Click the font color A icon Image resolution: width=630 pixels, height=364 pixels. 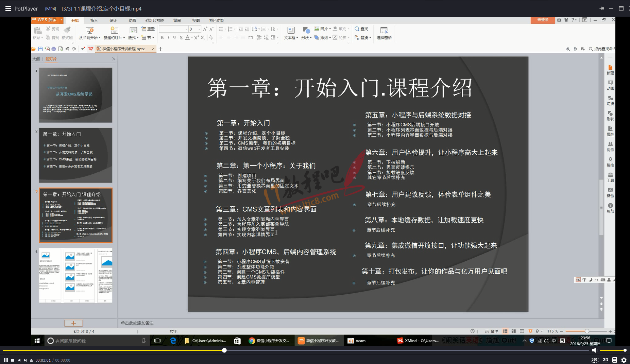[x=187, y=37]
